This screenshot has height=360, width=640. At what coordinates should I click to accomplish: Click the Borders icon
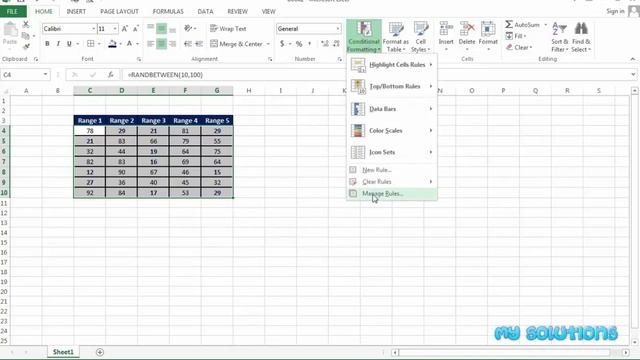(x=91, y=43)
